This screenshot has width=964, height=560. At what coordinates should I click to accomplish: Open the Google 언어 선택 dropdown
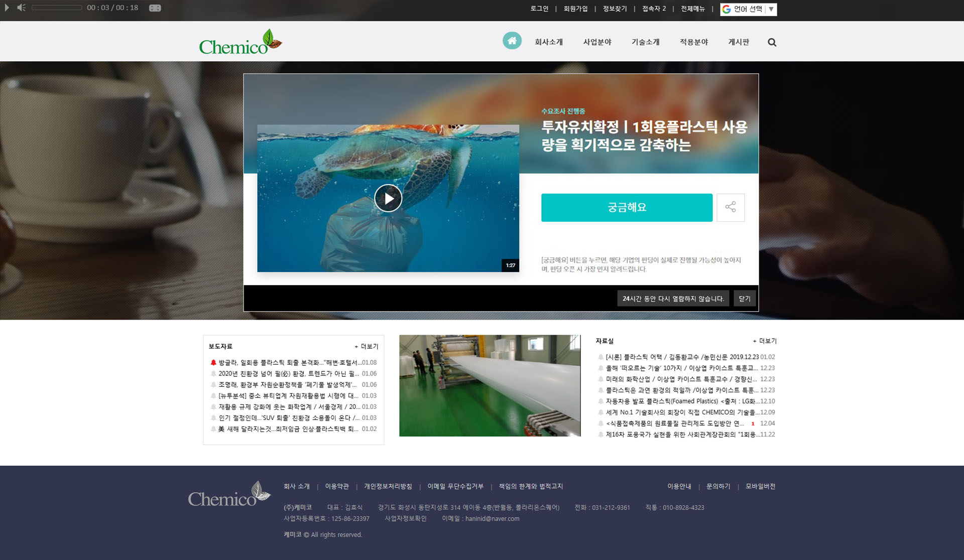coord(749,9)
